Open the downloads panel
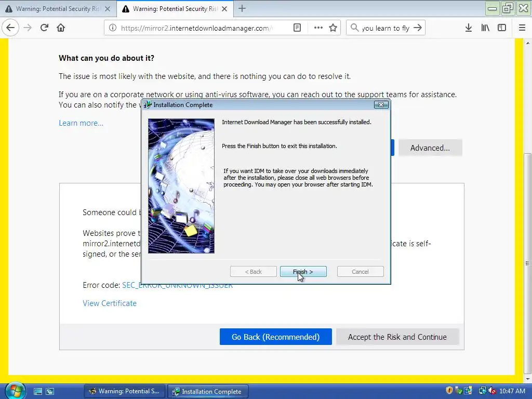Image resolution: width=532 pixels, height=399 pixels. tap(468, 28)
